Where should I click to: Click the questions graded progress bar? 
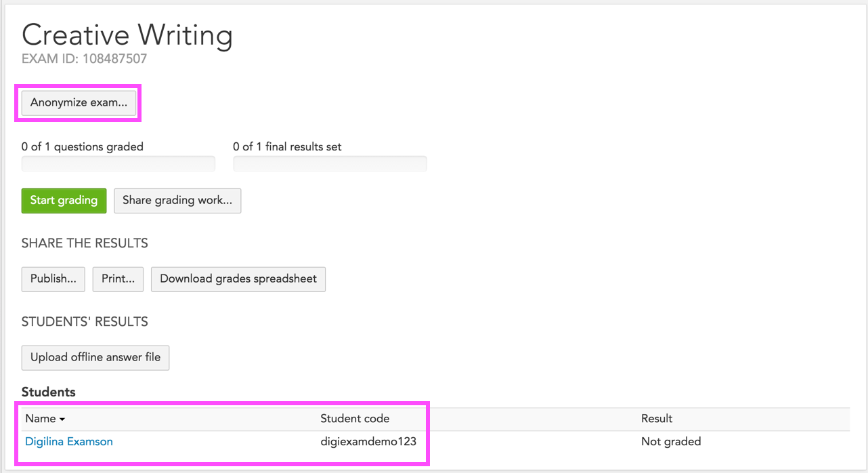coord(118,164)
